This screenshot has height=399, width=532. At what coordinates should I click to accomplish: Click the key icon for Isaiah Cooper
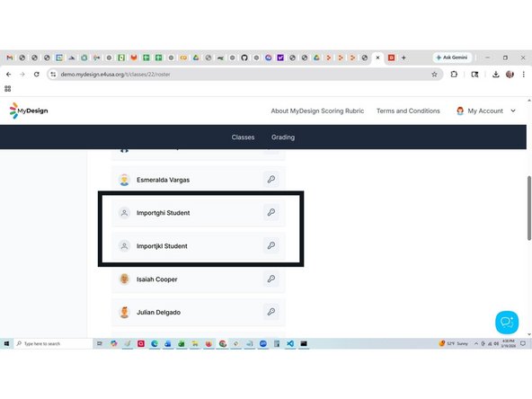coord(271,279)
